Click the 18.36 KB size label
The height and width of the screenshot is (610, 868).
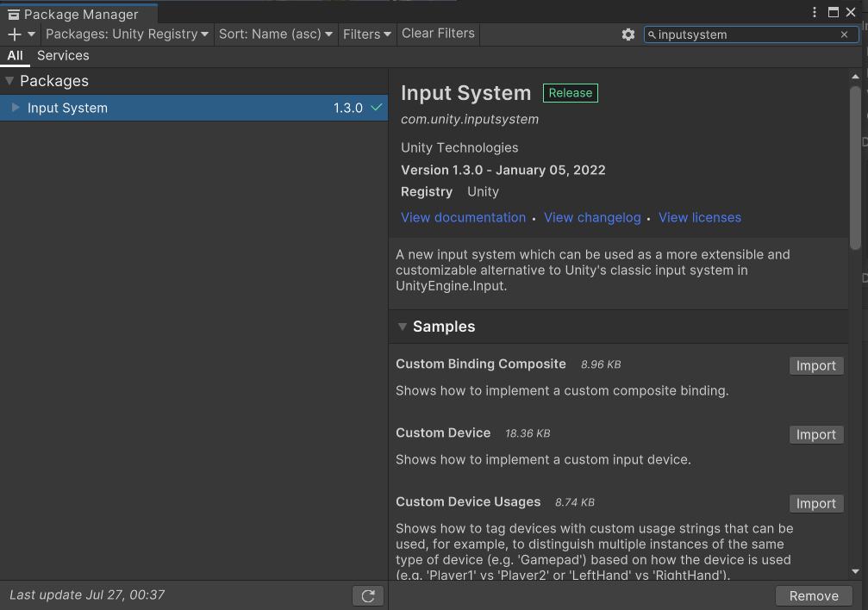(528, 433)
